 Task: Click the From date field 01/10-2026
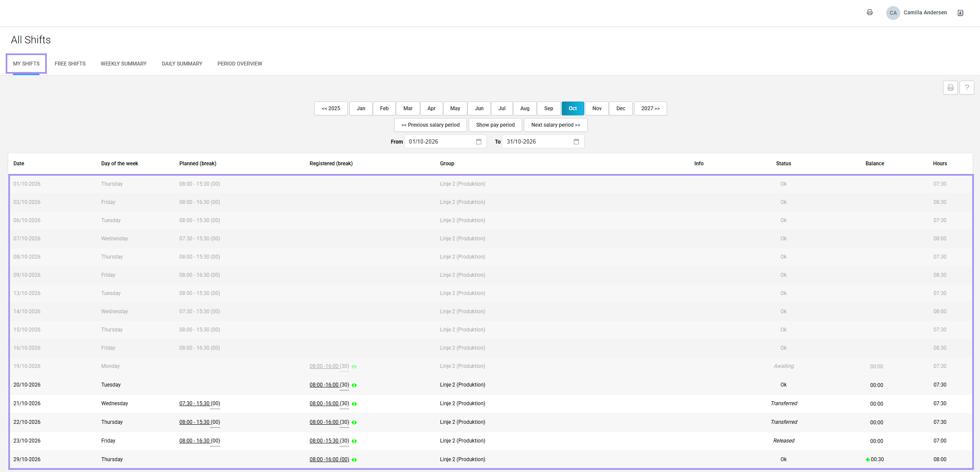445,141
